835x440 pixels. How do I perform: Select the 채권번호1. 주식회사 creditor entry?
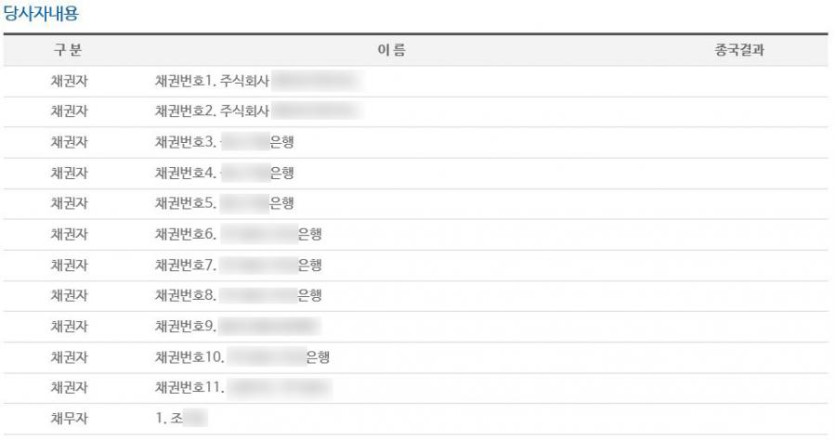coord(258,81)
